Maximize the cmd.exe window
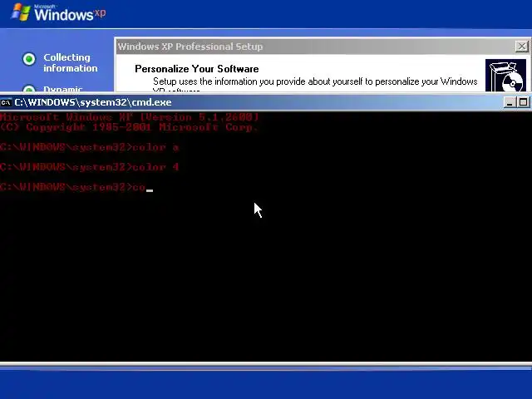Screen dimensions: 532x399 523,102
